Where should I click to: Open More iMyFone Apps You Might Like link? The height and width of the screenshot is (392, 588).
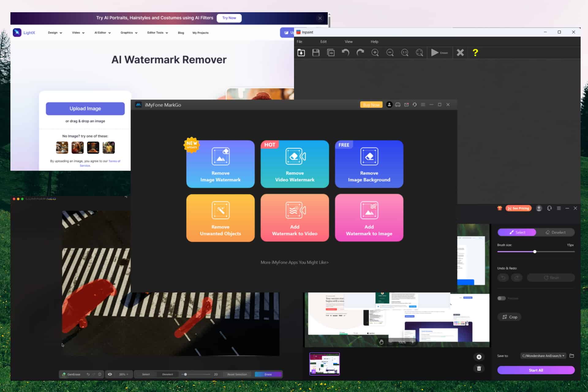(x=295, y=262)
